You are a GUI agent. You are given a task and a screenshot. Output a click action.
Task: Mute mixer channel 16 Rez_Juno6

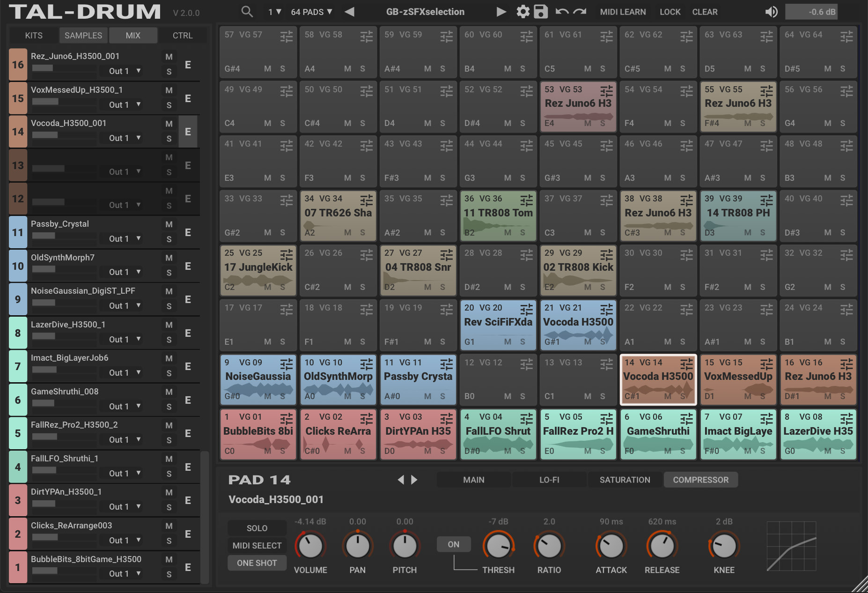pyautogui.click(x=169, y=57)
